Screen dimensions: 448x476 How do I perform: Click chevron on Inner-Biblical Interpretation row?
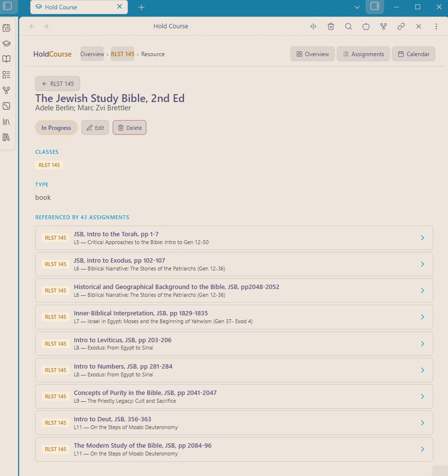(423, 317)
